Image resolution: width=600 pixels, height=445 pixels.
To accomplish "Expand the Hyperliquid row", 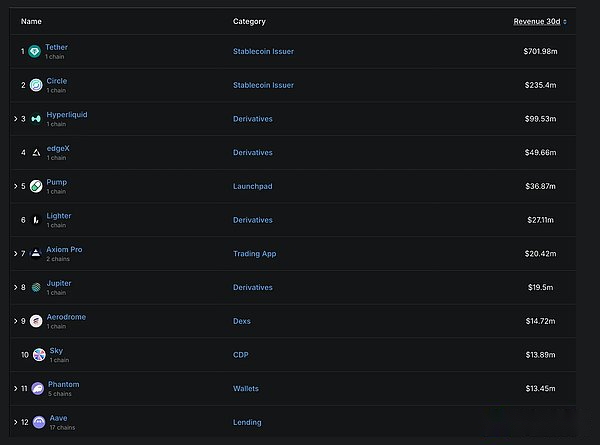I will [15, 119].
